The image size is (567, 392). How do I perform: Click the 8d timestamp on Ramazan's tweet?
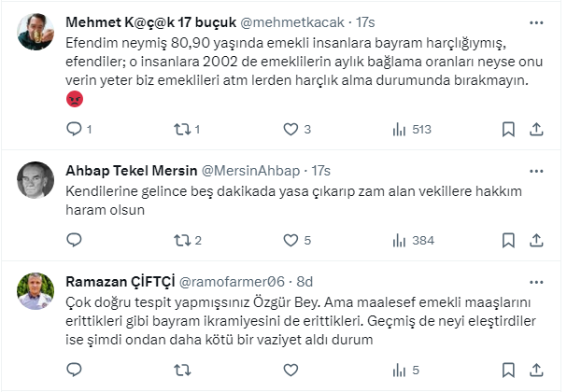tap(305, 280)
